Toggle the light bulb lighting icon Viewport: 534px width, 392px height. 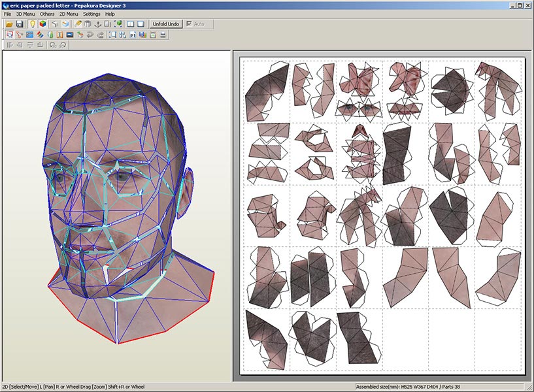pos(32,24)
